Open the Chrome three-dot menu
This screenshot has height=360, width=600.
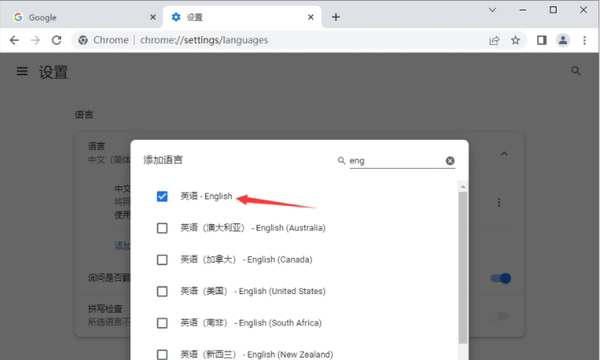pyautogui.click(x=584, y=40)
